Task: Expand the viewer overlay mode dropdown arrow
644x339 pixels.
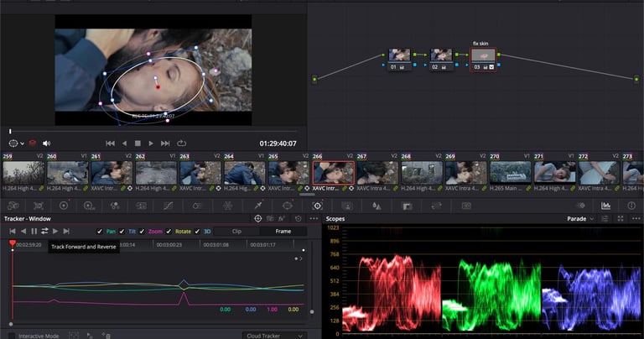Action: pyautogui.click(x=23, y=143)
